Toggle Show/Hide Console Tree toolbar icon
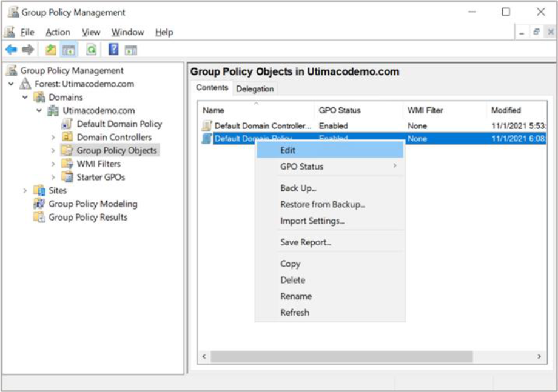 point(69,50)
